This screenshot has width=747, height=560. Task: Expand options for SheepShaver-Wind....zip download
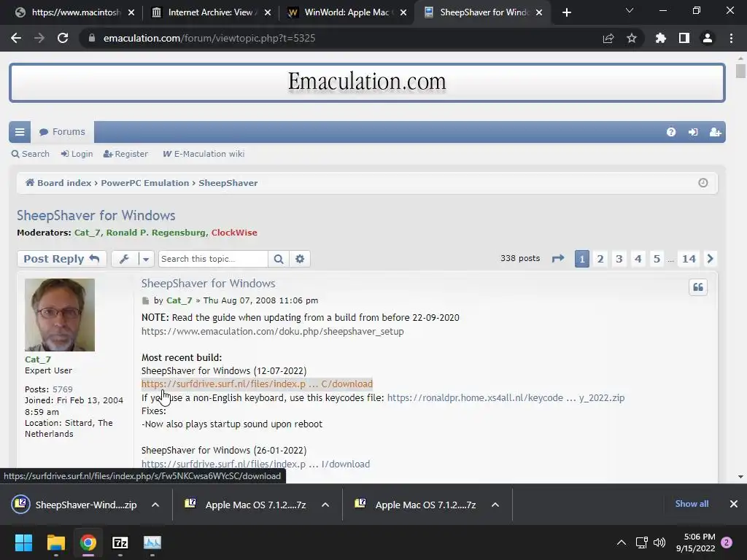155,505
